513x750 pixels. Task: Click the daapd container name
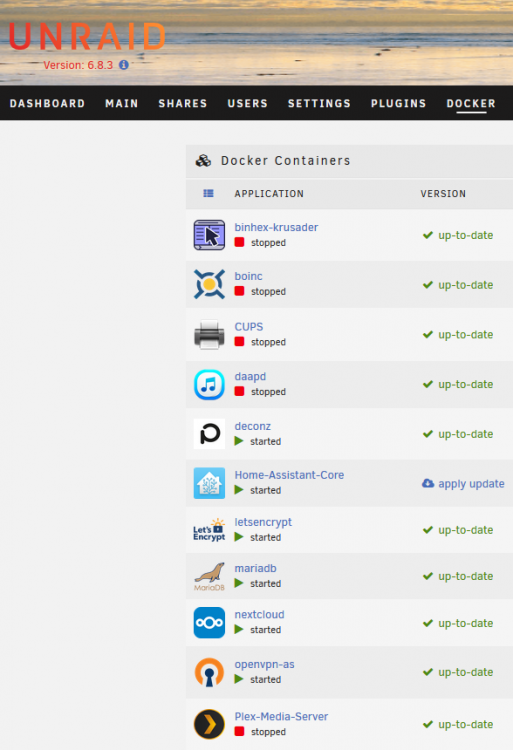[250, 376]
